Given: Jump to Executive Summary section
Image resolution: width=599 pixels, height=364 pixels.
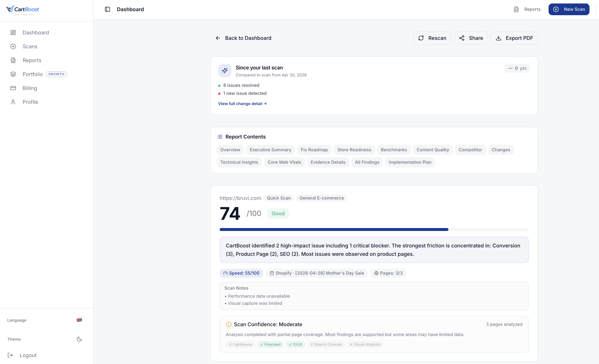Looking at the screenshot, I should 270,150.
